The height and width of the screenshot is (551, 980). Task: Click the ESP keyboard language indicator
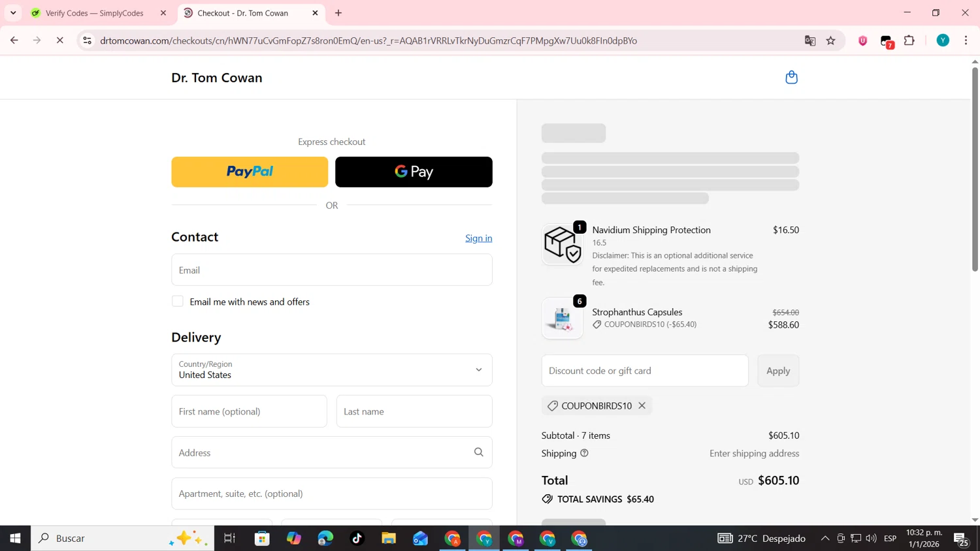pos(890,538)
